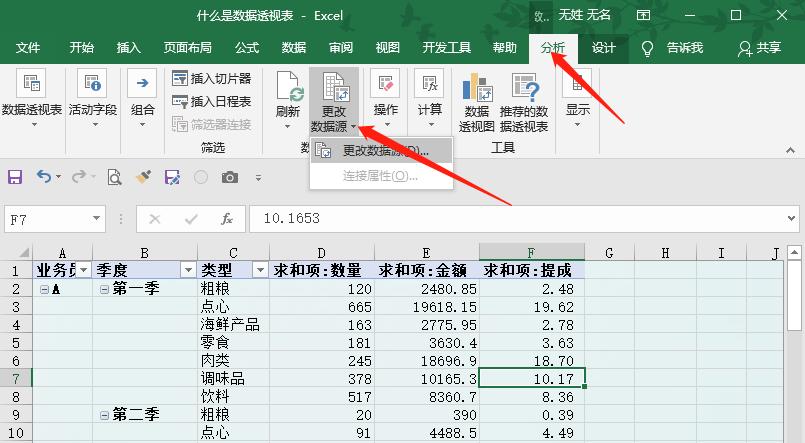Screen dimensions: 805x443
Task: Expand the formula bar chevron
Action: coord(791,219)
